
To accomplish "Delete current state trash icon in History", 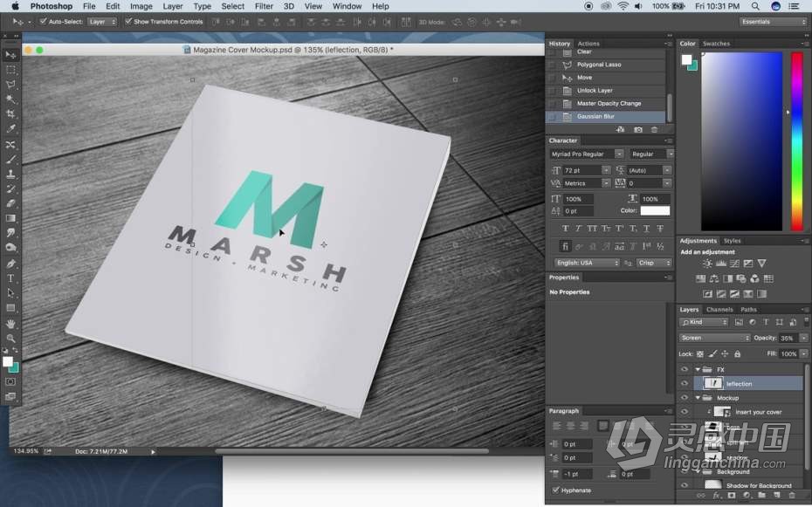I will 654,129.
